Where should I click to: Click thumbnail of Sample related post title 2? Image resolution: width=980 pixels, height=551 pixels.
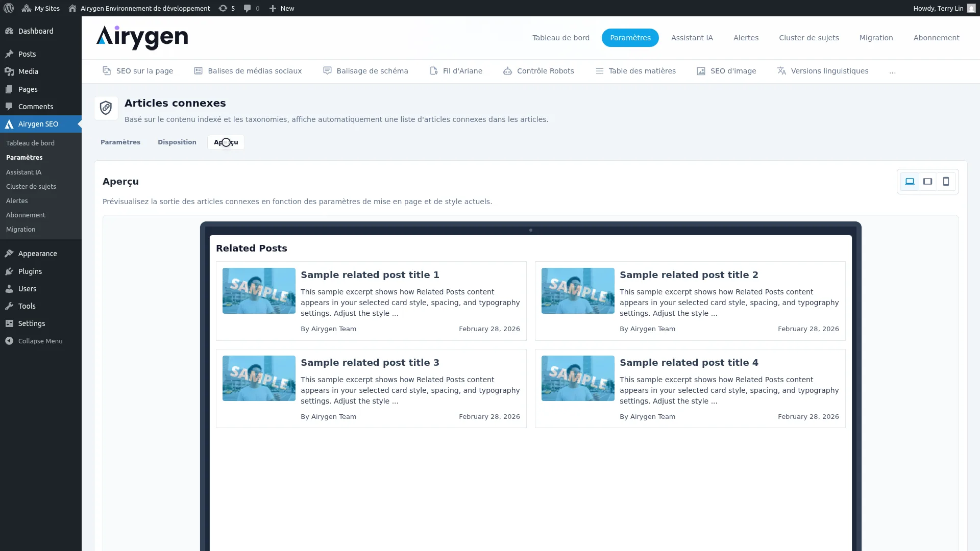[x=578, y=291]
